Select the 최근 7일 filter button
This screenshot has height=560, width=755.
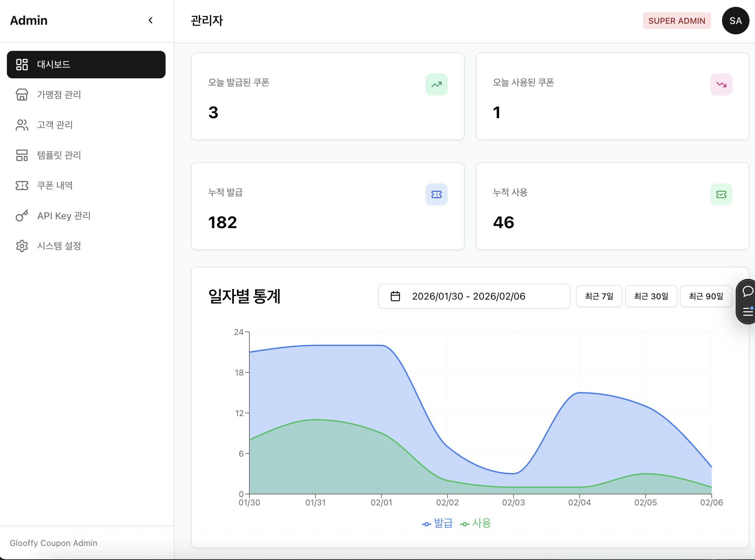tap(599, 296)
